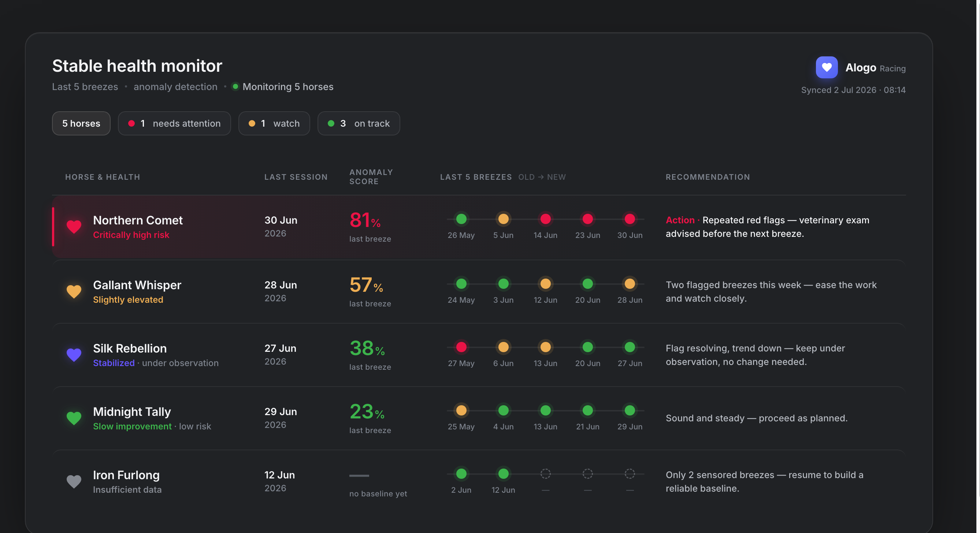The height and width of the screenshot is (533, 980).
Task: Click Midnight Tally's 4 Jun breeze dot
Action: (503, 411)
